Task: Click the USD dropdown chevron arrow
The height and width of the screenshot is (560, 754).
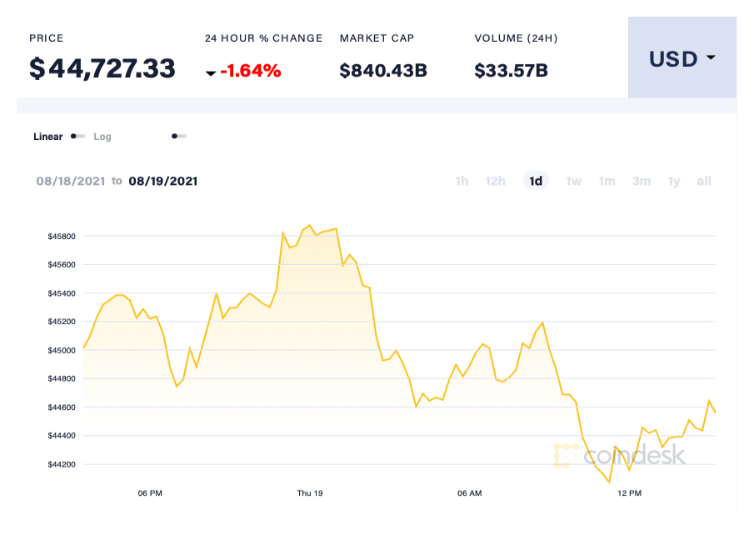Action: coord(711,59)
